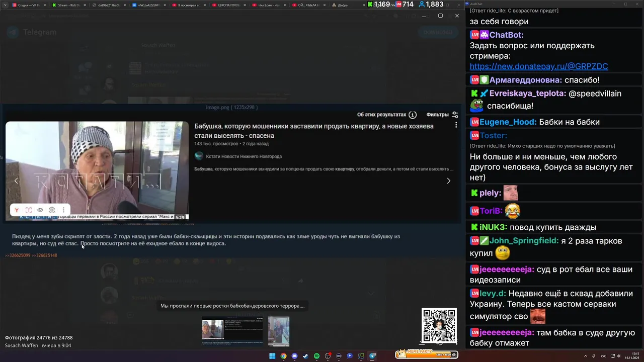The image size is (644, 362).
Task: Open OBS Studio from taskbar
Action: 328,356
